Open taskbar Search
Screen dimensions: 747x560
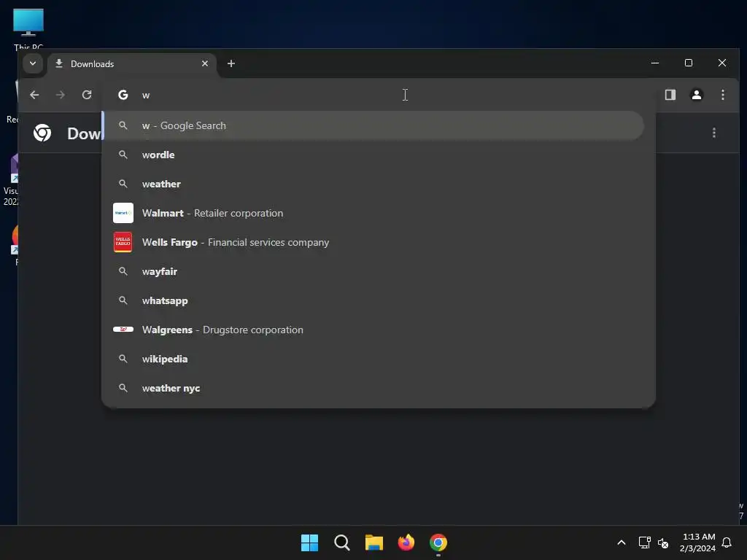point(342,542)
